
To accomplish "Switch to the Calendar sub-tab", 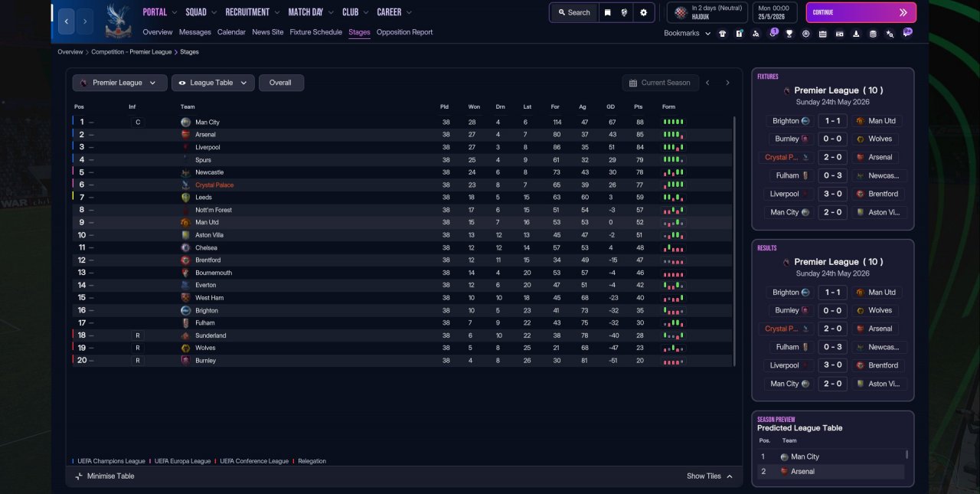I will click(231, 32).
